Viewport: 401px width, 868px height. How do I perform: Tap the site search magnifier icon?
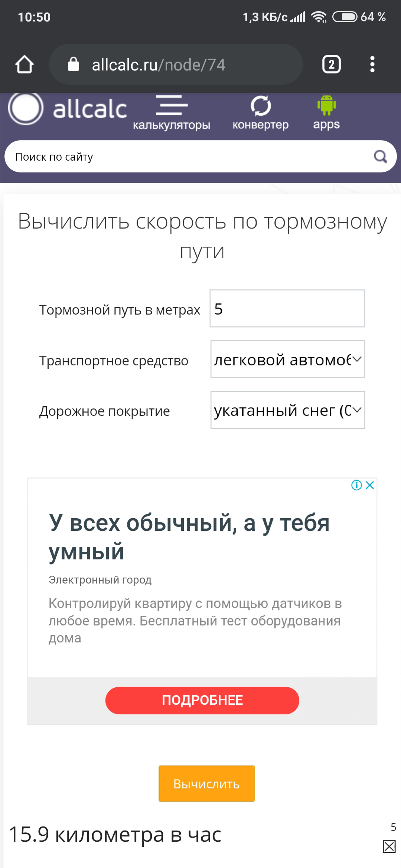click(380, 157)
